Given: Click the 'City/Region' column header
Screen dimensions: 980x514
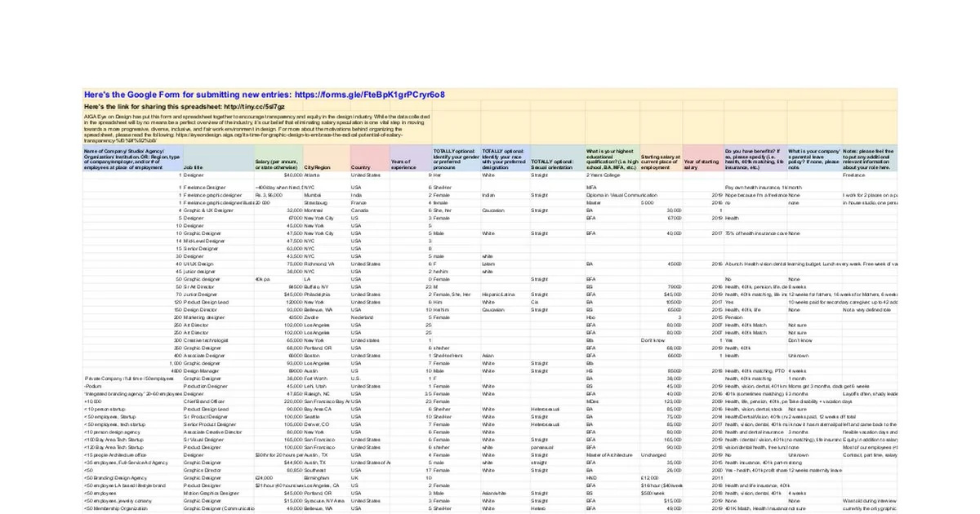Looking at the screenshot, I should point(327,159).
